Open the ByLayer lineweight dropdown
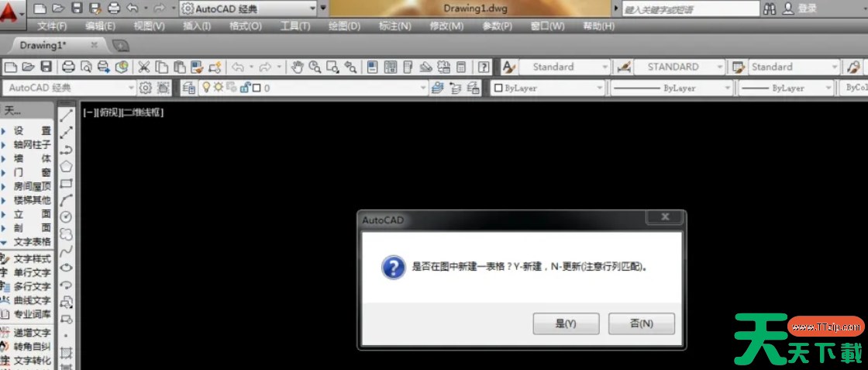This screenshot has height=370, width=868. pyautogui.click(x=828, y=88)
